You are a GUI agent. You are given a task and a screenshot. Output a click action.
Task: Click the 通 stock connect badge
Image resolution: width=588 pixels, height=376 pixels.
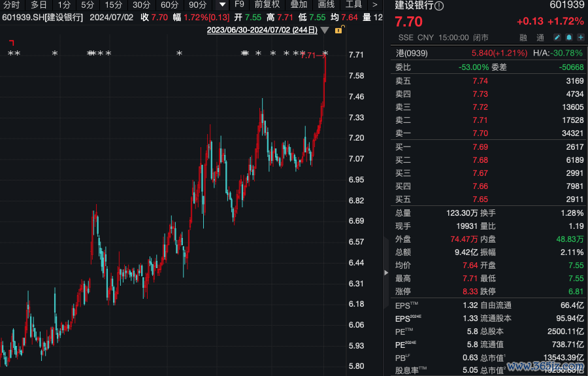click(x=540, y=38)
